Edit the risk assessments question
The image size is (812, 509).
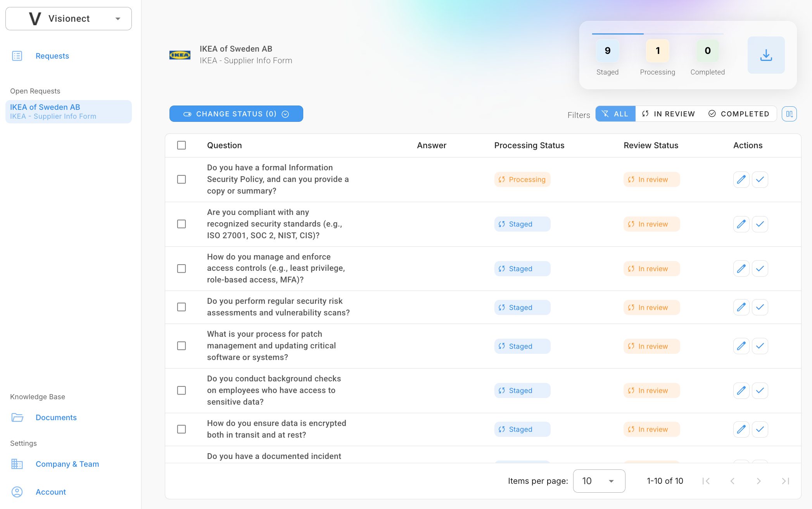741,307
